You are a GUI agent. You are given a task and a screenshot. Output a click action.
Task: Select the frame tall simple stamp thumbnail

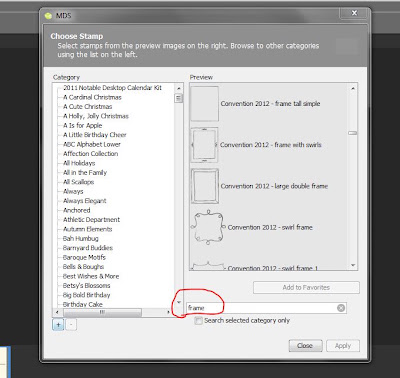pyautogui.click(x=204, y=104)
